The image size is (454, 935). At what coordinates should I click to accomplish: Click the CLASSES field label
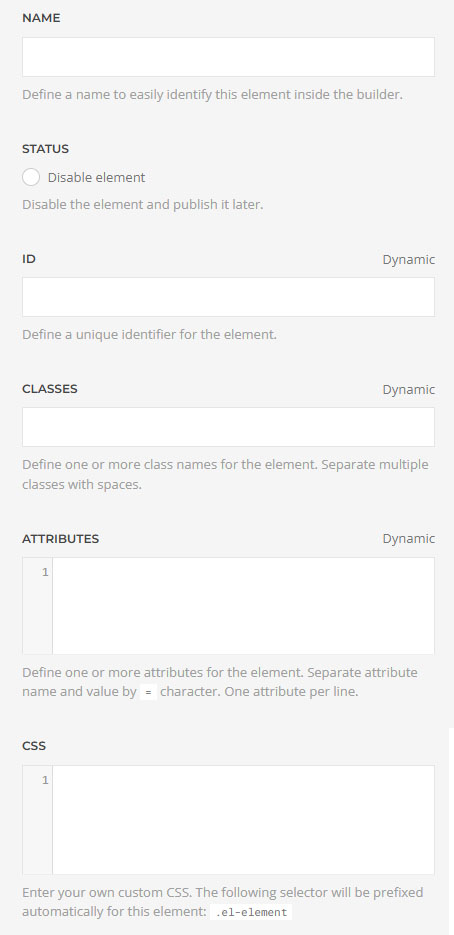(x=50, y=389)
